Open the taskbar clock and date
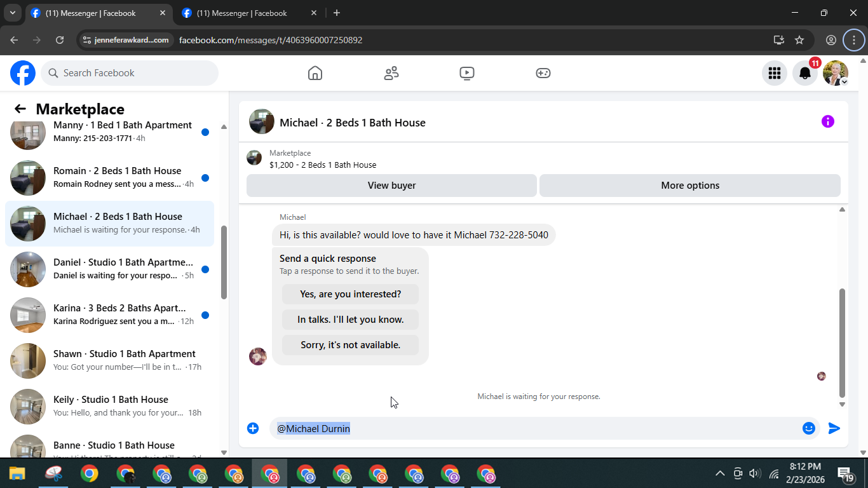Image resolution: width=868 pixels, height=488 pixels. (x=805, y=473)
